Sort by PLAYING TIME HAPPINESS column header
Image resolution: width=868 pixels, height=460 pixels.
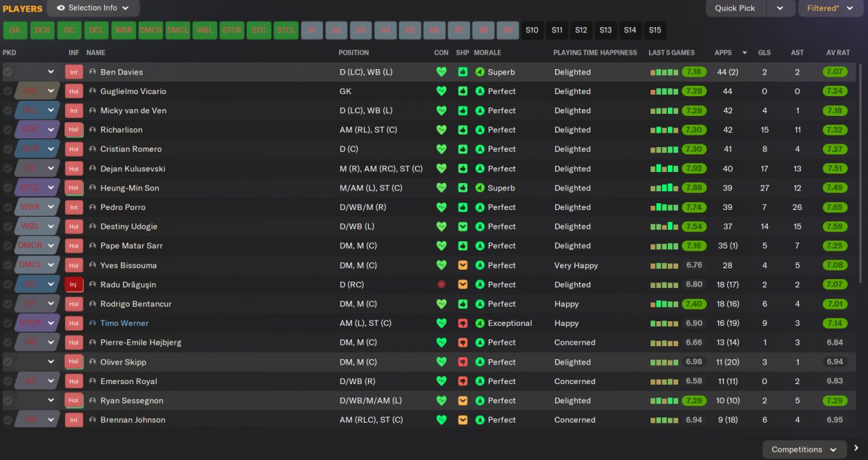pyautogui.click(x=595, y=52)
